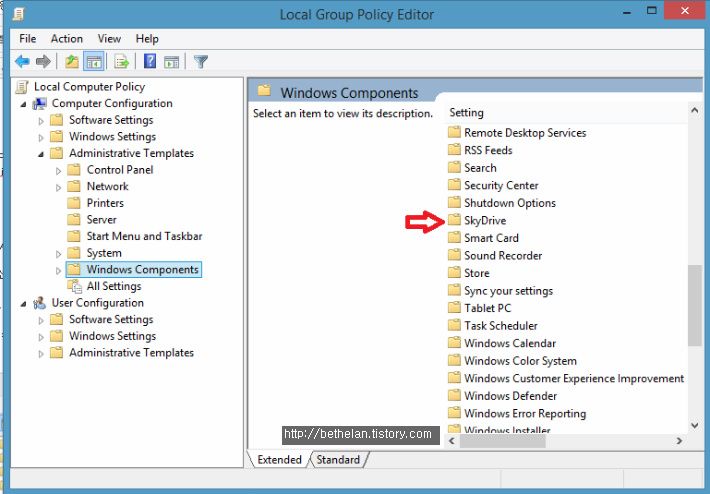The image size is (710, 494).
Task: Click the RSS Feeds folder icon
Action: [454, 150]
